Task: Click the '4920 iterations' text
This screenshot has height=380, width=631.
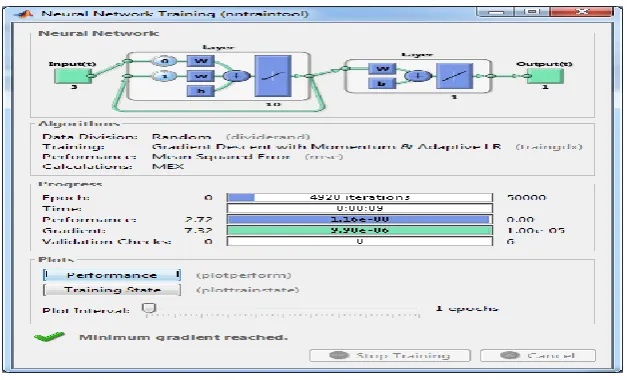Action: coord(360,197)
